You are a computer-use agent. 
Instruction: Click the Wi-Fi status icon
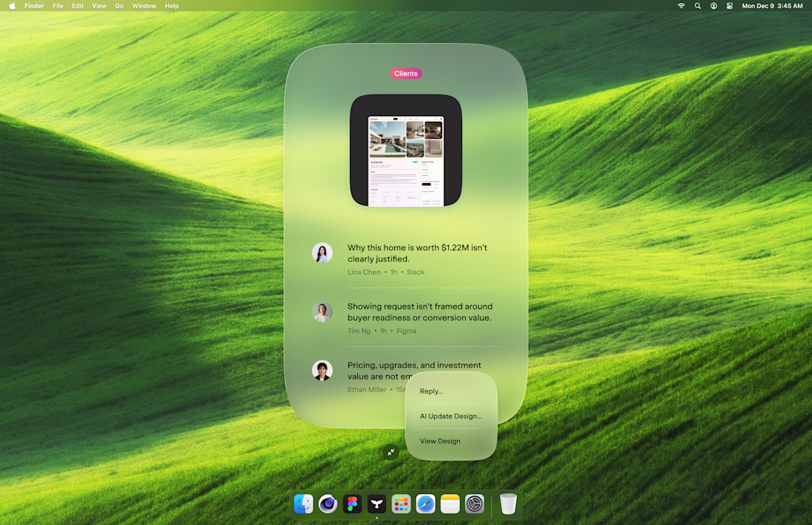tap(681, 6)
